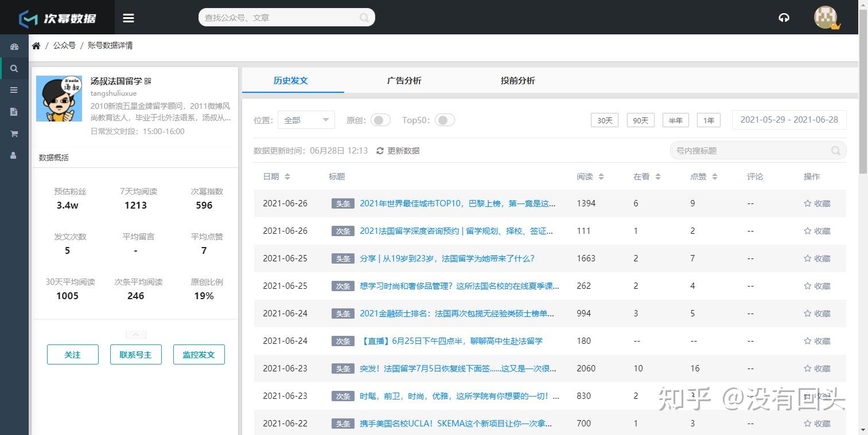The width and height of the screenshot is (868, 435).
Task: Sort table by 点赞 column arrows
Action: [x=715, y=177]
